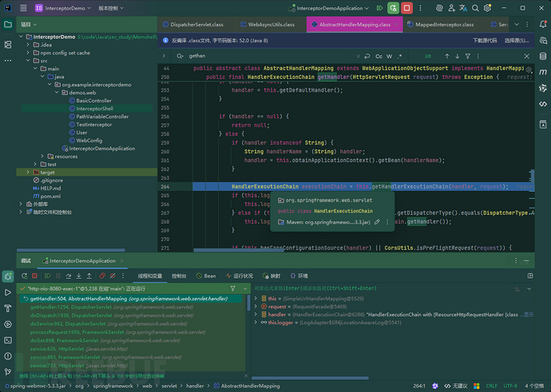Image resolution: width=551 pixels, height=392 pixels.
Task: Expand the target folder in project tree
Action: pos(30,172)
